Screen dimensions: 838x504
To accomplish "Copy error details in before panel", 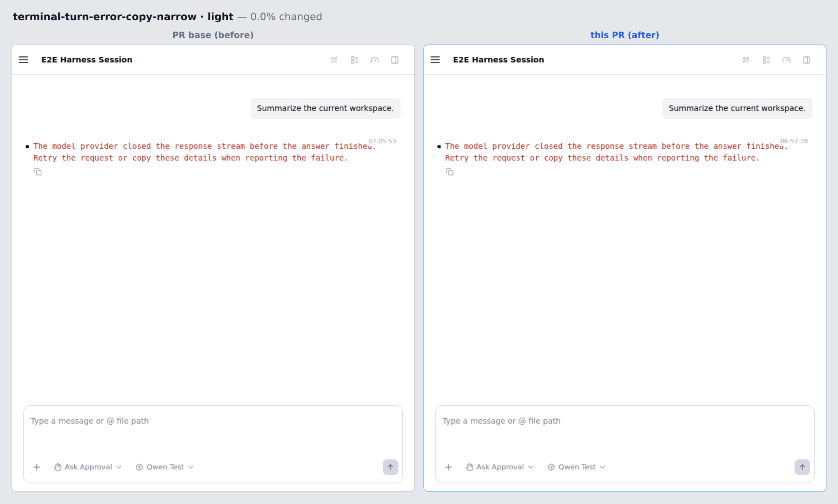I will pos(38,172).
